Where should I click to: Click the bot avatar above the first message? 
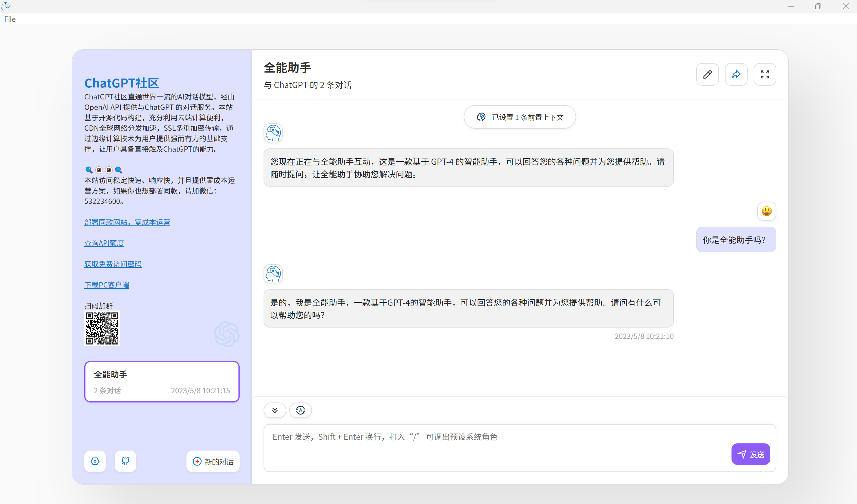coord(273,133)
